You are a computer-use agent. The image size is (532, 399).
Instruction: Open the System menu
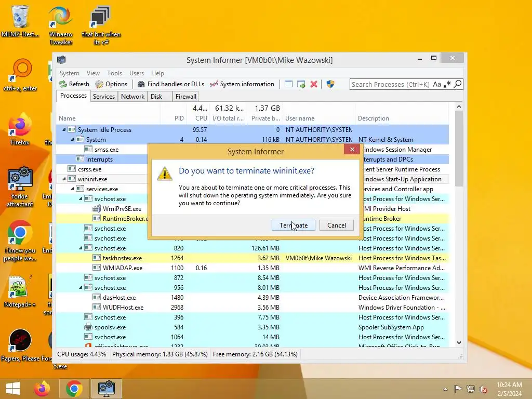(x=69, y=73)
